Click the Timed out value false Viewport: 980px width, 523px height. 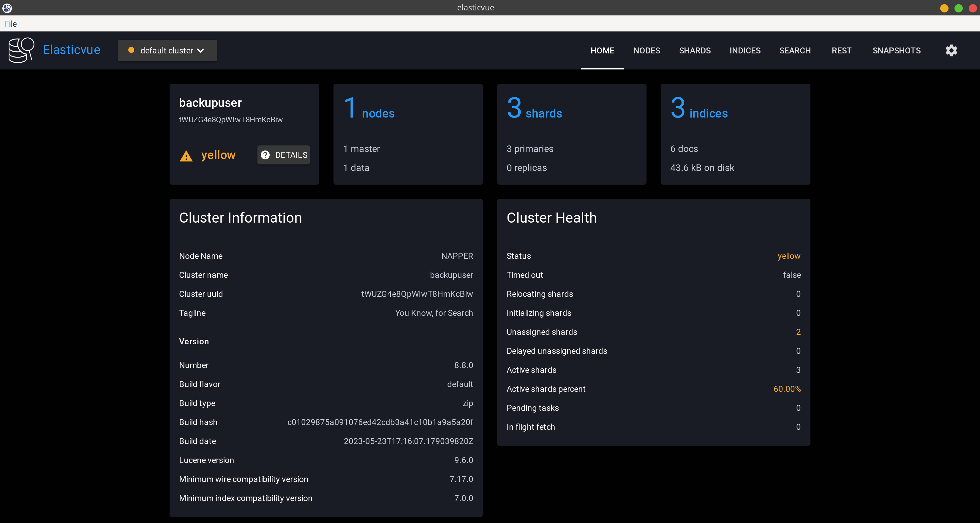(792, 275)
